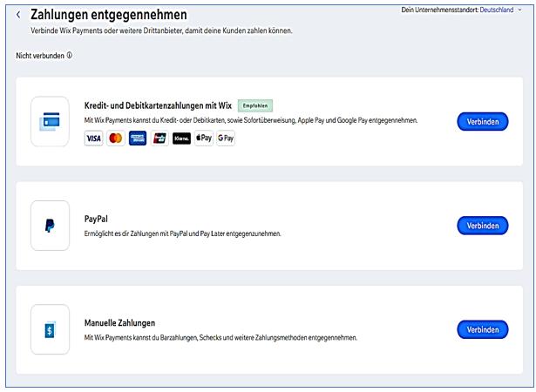Click the Dein Unternehmensstandort label
Viewport: 536px width, 392px height.
440,10
